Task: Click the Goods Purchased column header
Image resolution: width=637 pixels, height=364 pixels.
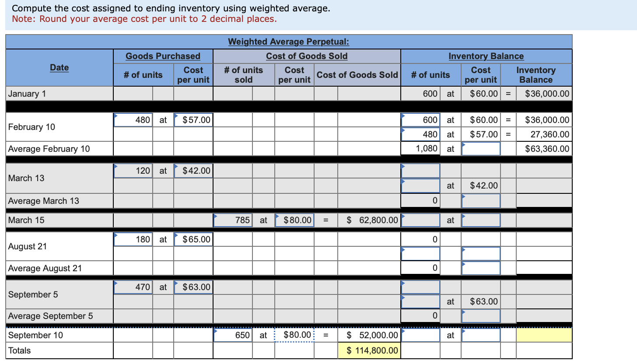Action: click(163, 56)
